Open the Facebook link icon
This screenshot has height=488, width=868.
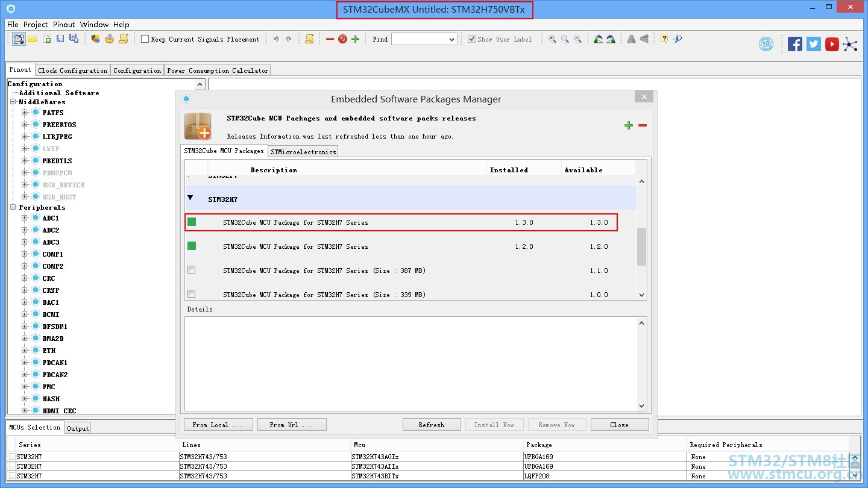click(x=795, y=44)
